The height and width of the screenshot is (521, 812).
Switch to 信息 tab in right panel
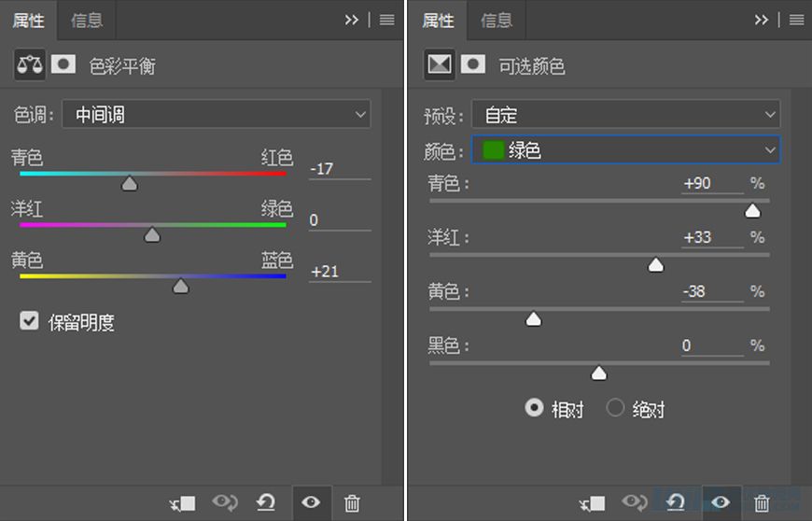pyautogui.click(x=497, y=21)
